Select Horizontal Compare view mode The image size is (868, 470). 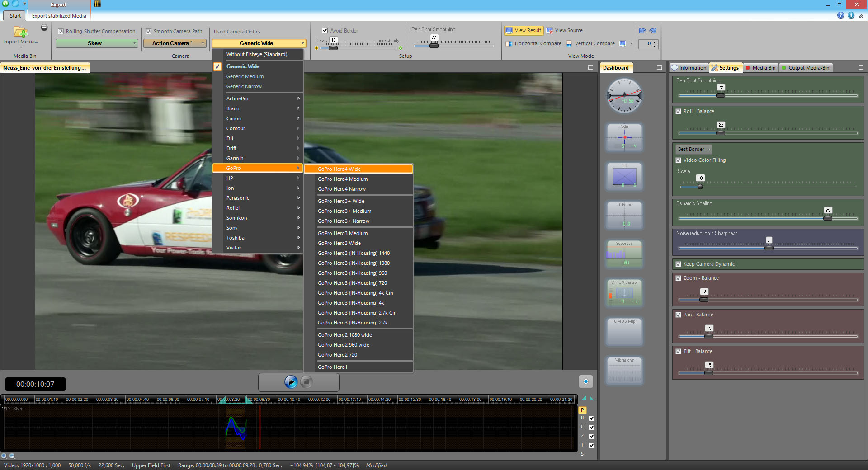click(x=533, y=44)
